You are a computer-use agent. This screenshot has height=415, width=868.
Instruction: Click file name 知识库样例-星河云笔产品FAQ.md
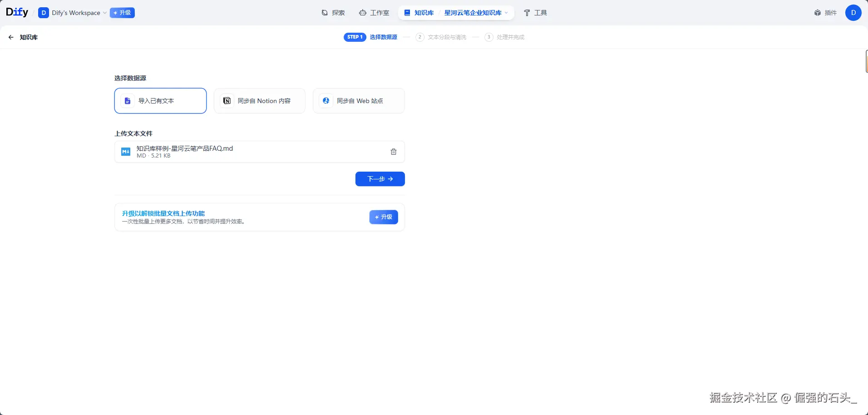click(185, 148)
